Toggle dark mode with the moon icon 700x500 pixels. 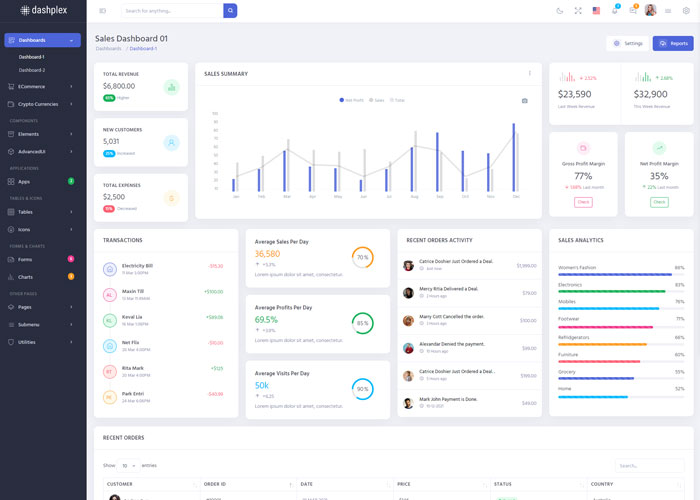(559, 11)
